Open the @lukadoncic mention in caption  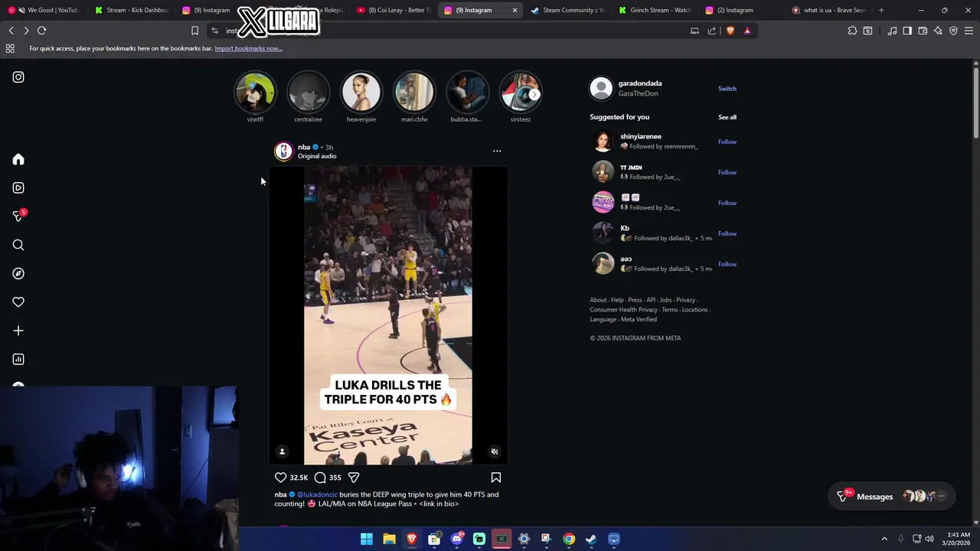pyautogui.click(x=317, y=494)
